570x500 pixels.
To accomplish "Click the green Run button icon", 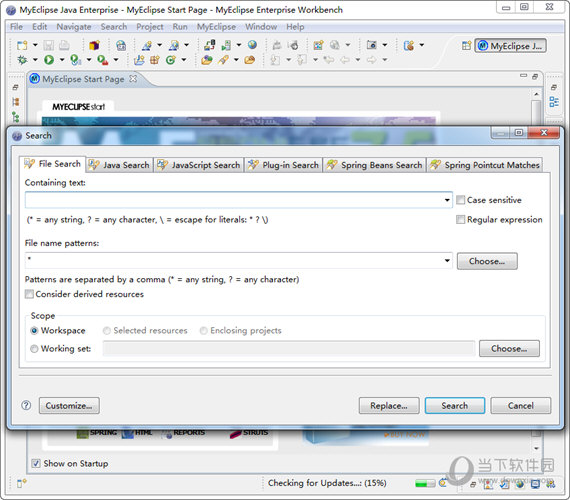I will coord(49,60).
